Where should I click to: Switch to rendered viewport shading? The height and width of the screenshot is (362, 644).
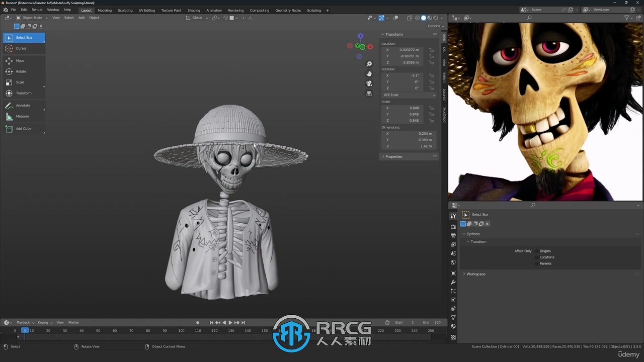(x=436, y=18)
